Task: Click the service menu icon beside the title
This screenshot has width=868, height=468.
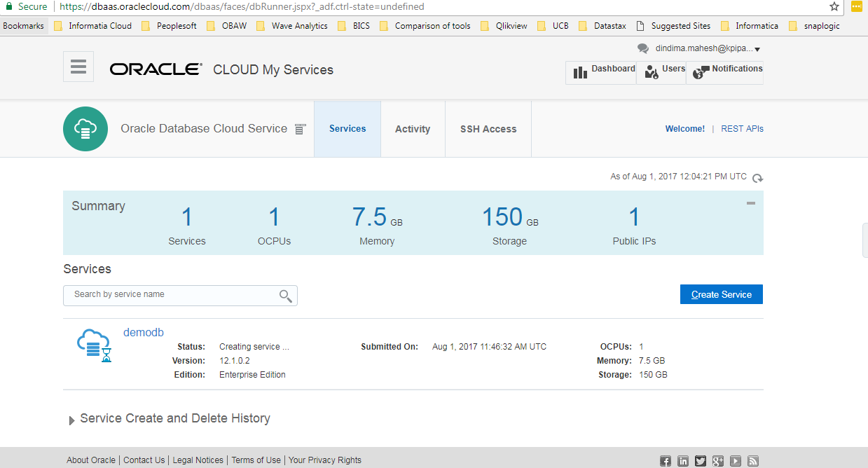Action: pos(301,130)
